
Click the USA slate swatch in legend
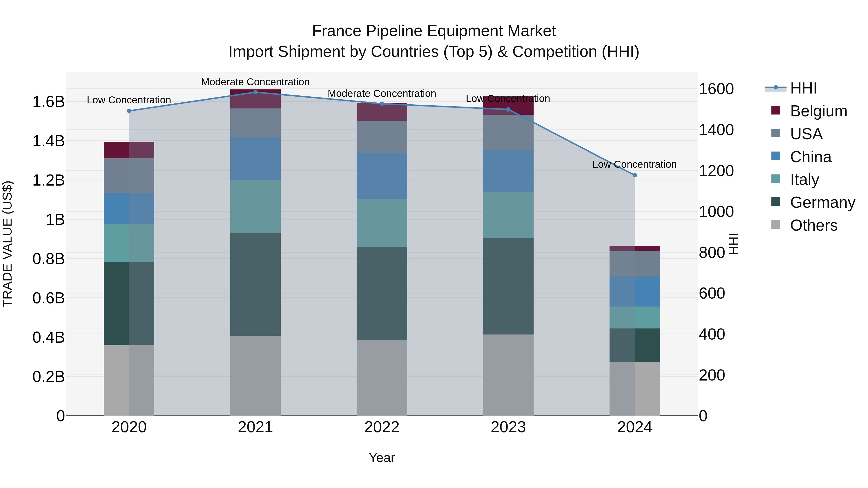pyautogui.click(x=776, y=133)
